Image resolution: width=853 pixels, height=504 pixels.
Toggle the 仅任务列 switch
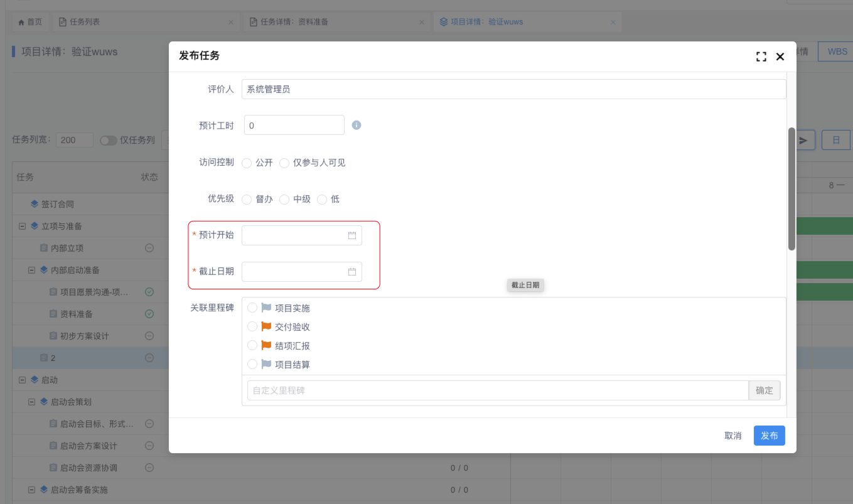pos(109,140)
